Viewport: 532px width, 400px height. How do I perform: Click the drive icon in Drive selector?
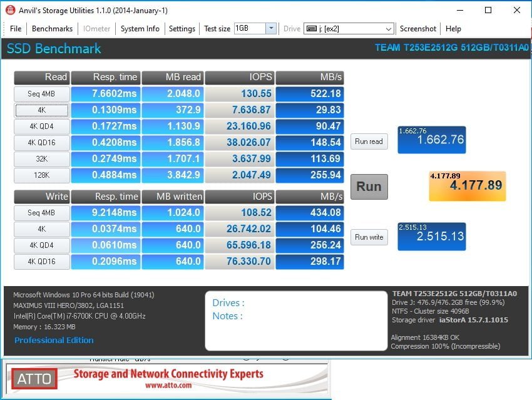pos(311,29)
